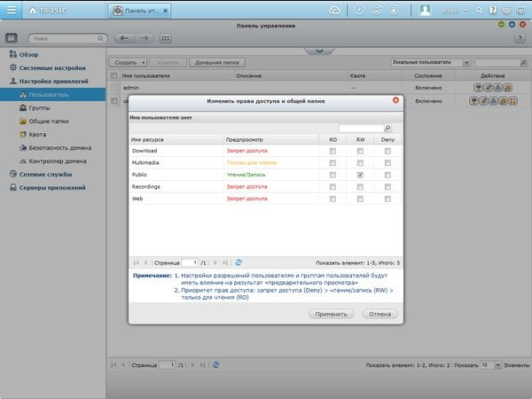Enable RW for Download folder
532x399 pixels.
360,151
